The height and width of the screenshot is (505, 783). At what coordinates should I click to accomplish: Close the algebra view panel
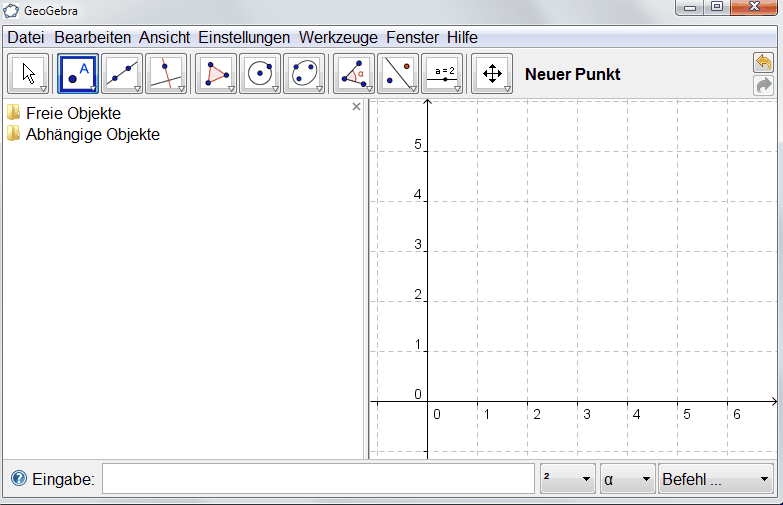356,106
